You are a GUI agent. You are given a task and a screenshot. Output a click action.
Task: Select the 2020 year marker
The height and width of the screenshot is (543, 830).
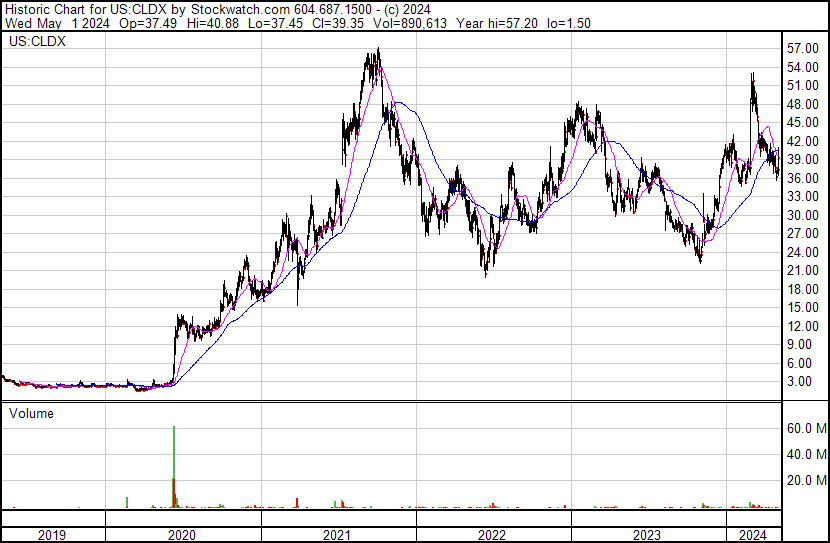(x=182, y=534)
